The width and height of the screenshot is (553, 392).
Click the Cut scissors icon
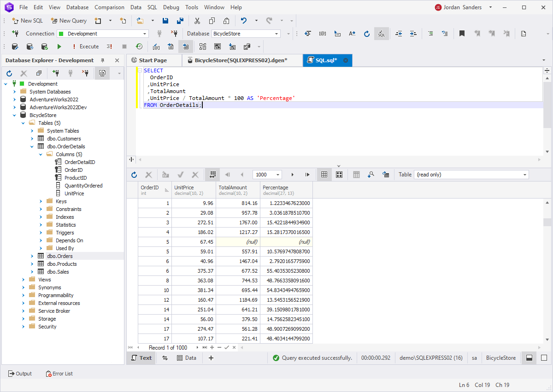[197, 21]
